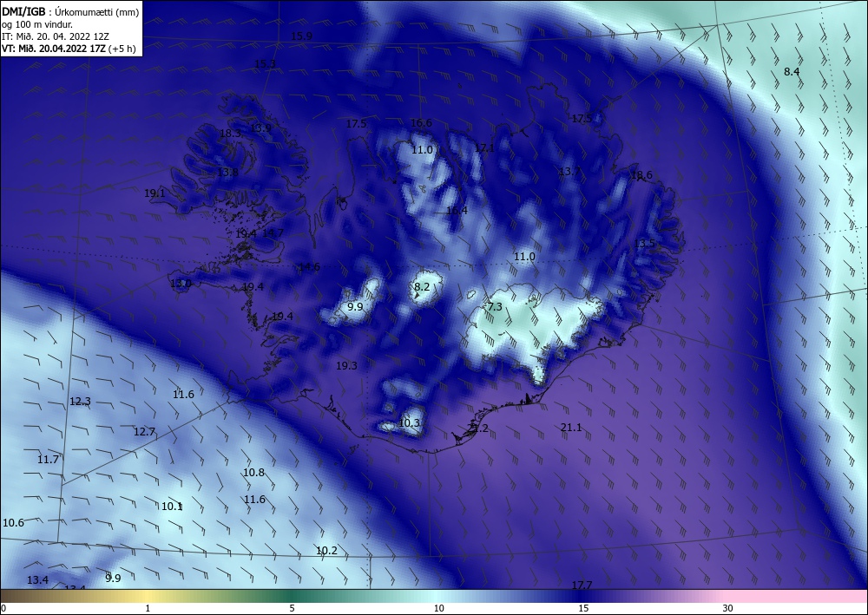The height and width of the screenshot is (615, 868).
Task: Click the 10.1 value on the map
Action: (x=172, y=506)
